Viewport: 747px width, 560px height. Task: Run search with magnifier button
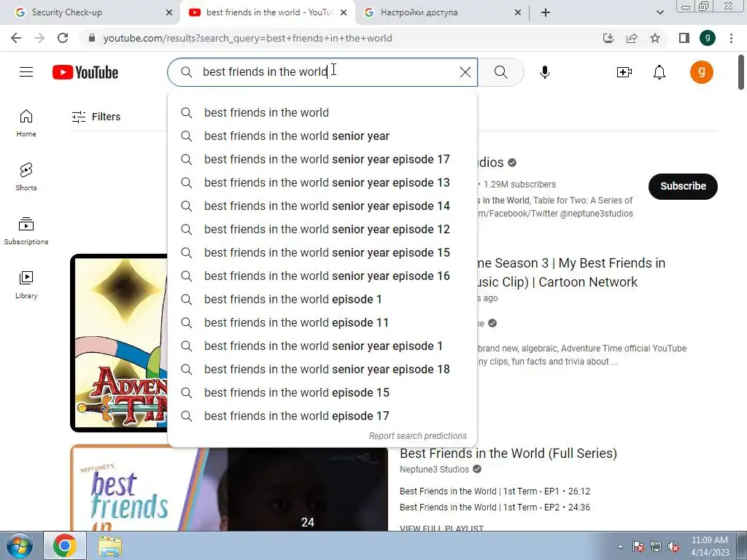click(500, 72)
